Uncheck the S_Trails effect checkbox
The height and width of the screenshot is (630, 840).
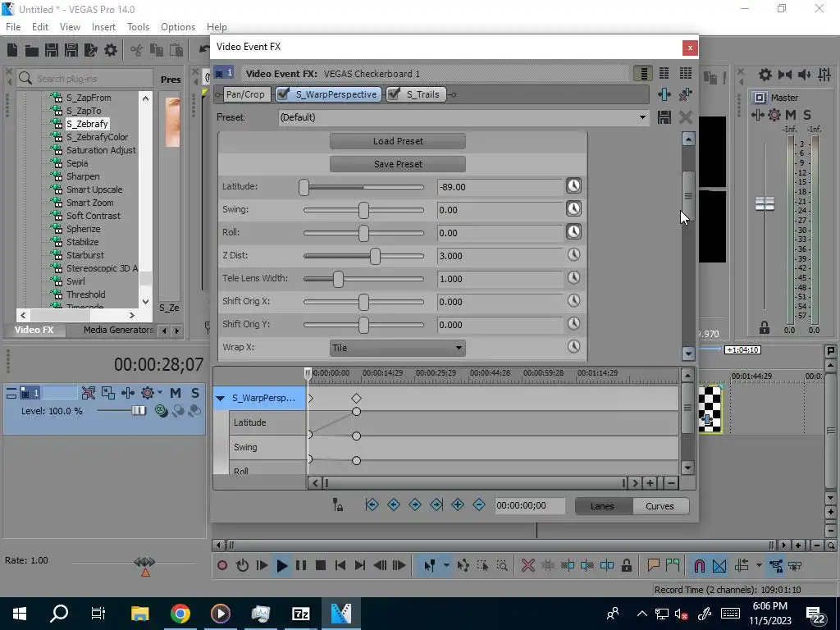(x=394, y=94)
